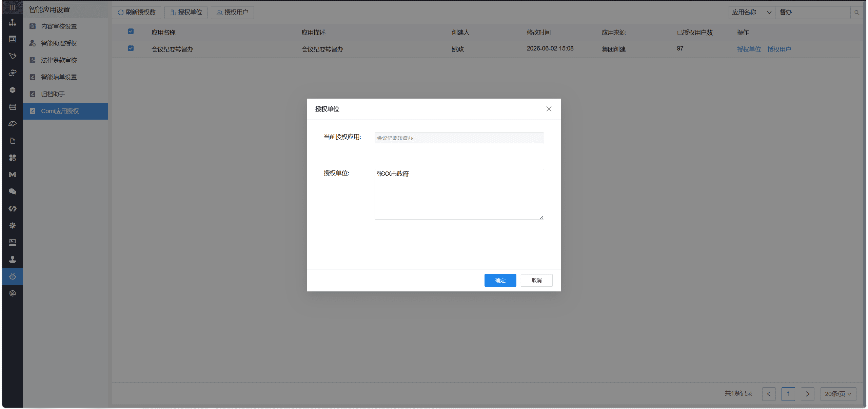The width and height of the screenshot is (868, 409).
Task: Click the bottom swirl icon in the sidebar
Action: [x=13, y=293]
